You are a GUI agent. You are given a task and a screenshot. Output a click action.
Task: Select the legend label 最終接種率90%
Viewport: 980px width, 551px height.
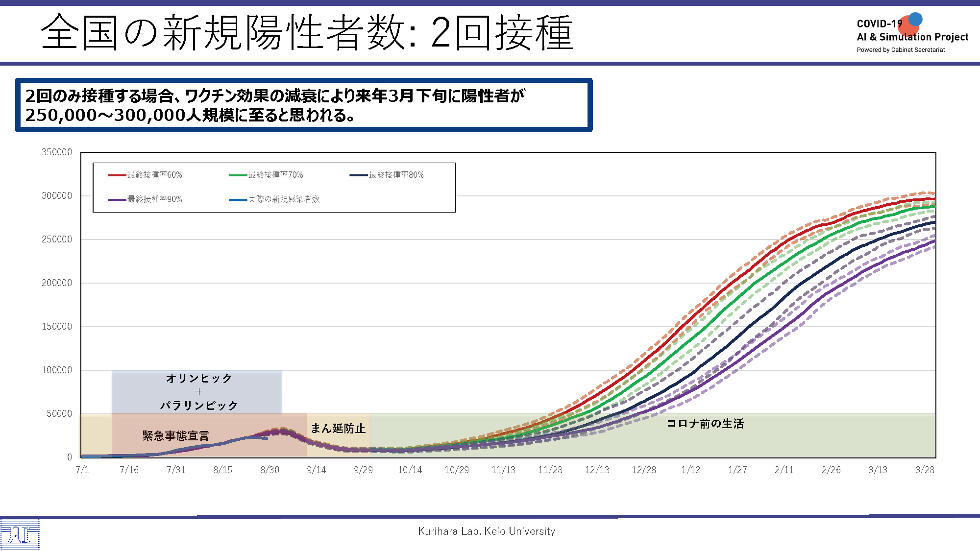[x=155, y=199]
